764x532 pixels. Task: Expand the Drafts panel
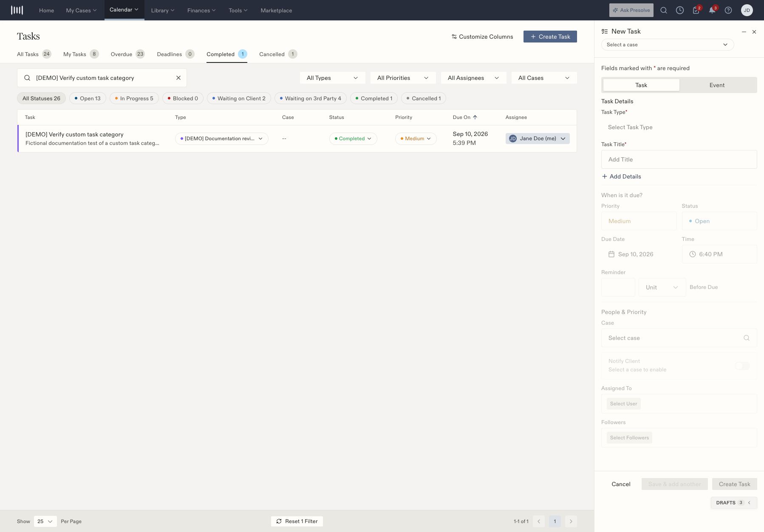(734, 503)
